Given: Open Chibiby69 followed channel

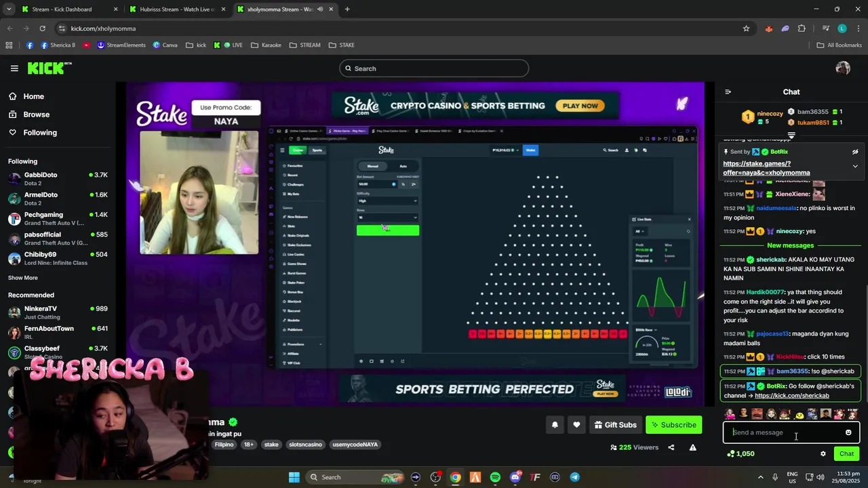Looking at the screenshot, I should pos(58,258).
